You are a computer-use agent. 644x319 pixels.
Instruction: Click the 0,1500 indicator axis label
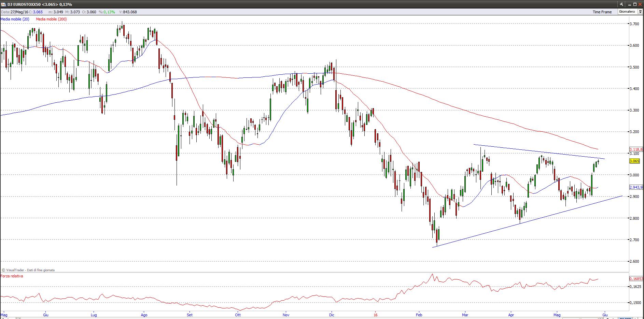click(x=635, y=303)
